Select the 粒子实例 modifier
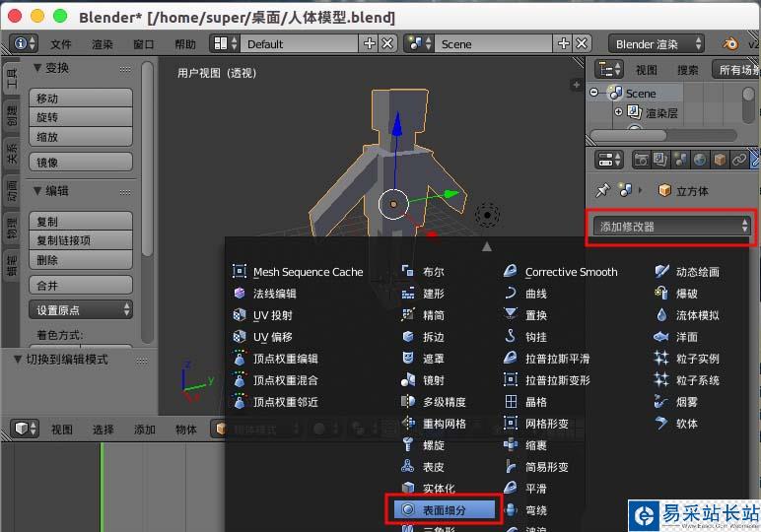761x532 pixels. (687, 359)
